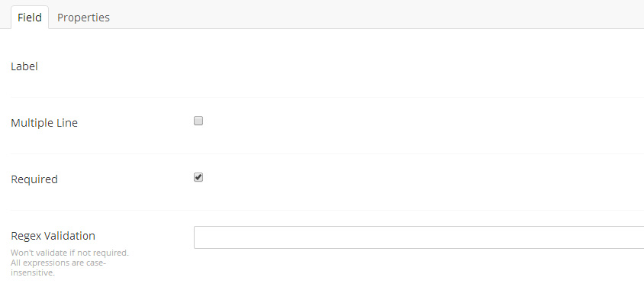The width and height of the screenshot is (644, 287).
Task: Activate the currently selected Field tab
Action: (x=30, y=18)
